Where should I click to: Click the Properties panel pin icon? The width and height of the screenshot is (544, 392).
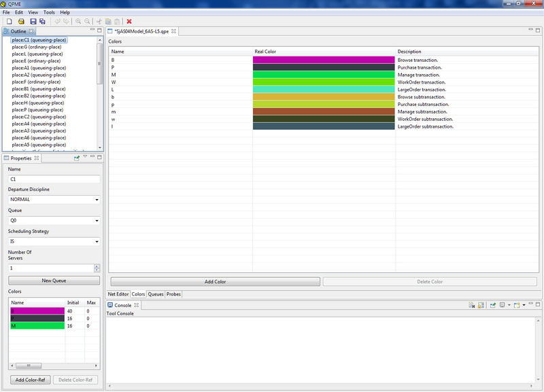click(77, 158)
